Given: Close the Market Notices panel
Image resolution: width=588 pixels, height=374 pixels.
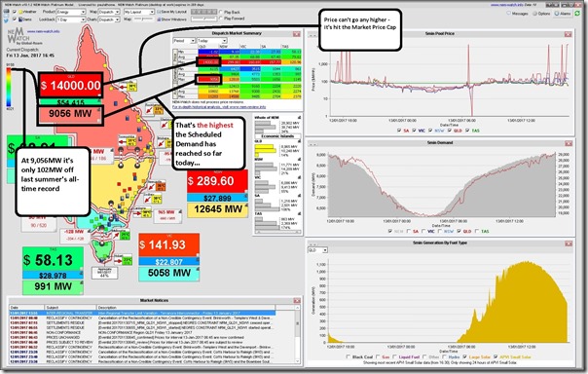Looking at the screenshot, I should 297,301.
